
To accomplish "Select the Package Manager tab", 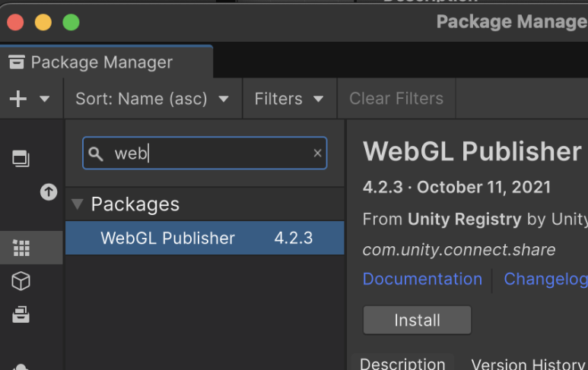I will tap(106, 62).
